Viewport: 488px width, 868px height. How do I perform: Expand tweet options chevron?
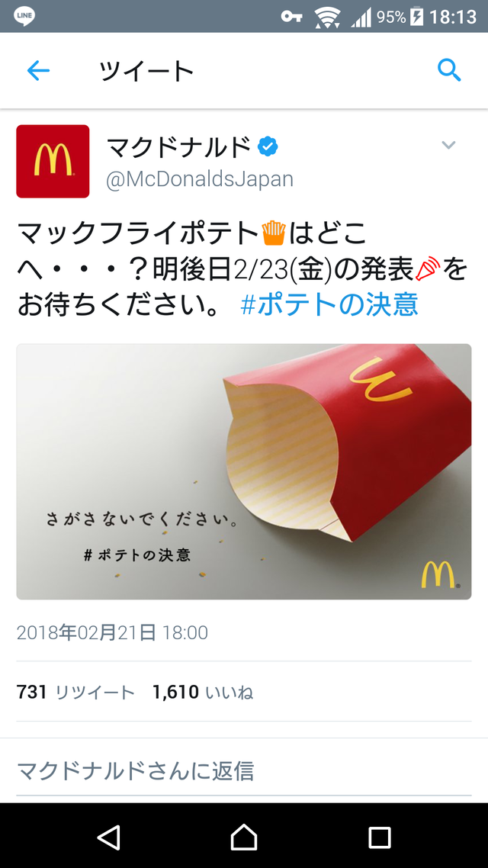point(448,145)
